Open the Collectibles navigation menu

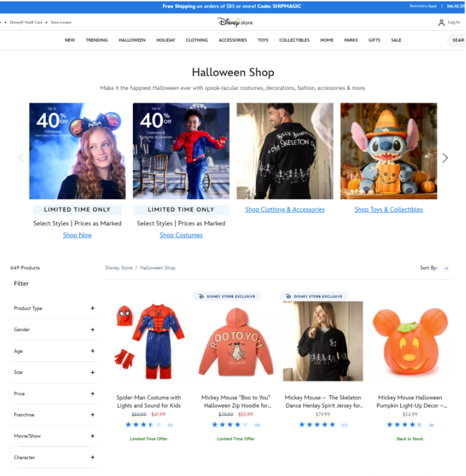294,40
